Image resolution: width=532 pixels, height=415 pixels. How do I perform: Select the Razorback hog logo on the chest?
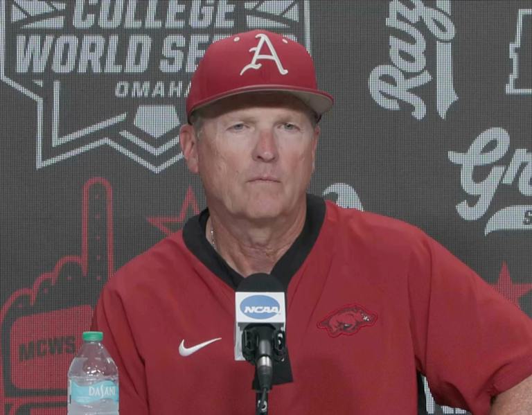click(347, 321)
